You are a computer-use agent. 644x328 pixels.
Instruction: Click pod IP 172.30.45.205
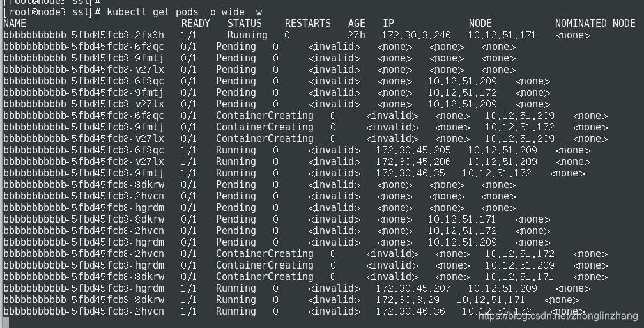pos(413,150)
